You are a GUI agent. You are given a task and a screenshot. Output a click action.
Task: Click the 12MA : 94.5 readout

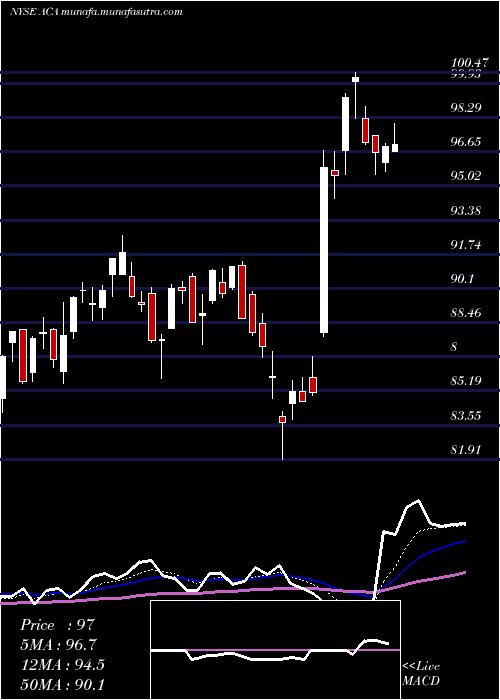[62, 665]
